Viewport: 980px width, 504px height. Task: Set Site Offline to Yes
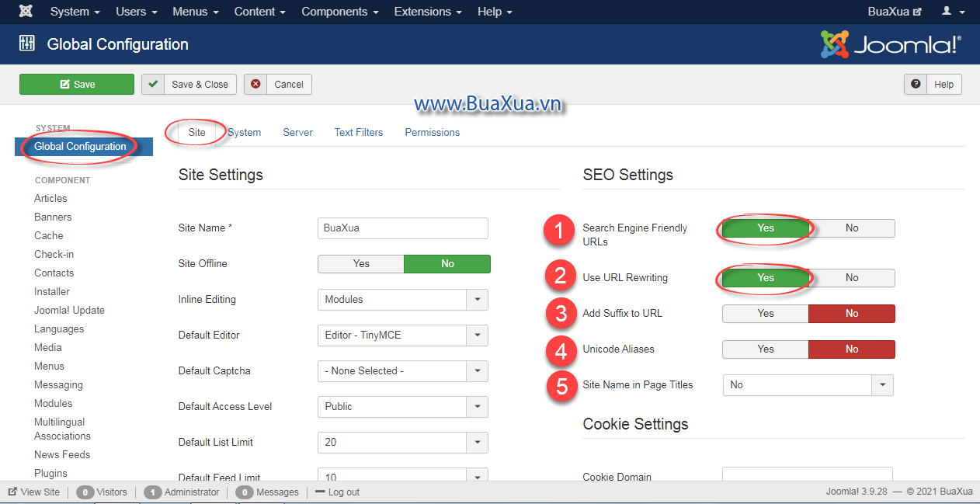361,264
